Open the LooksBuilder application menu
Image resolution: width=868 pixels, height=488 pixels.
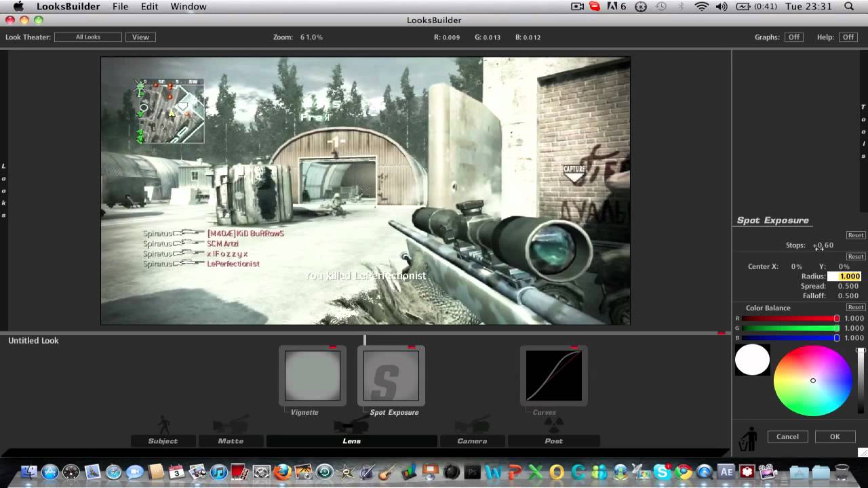[68, 7]
